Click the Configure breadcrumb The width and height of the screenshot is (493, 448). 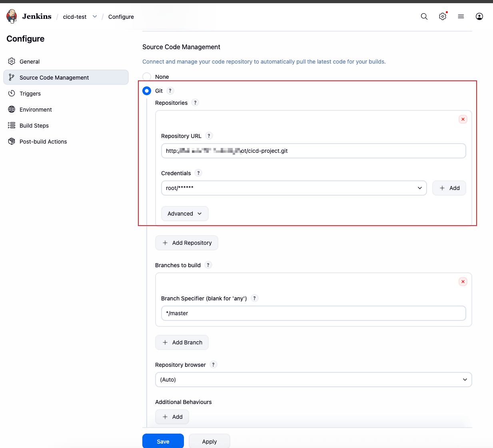[121, 17]
